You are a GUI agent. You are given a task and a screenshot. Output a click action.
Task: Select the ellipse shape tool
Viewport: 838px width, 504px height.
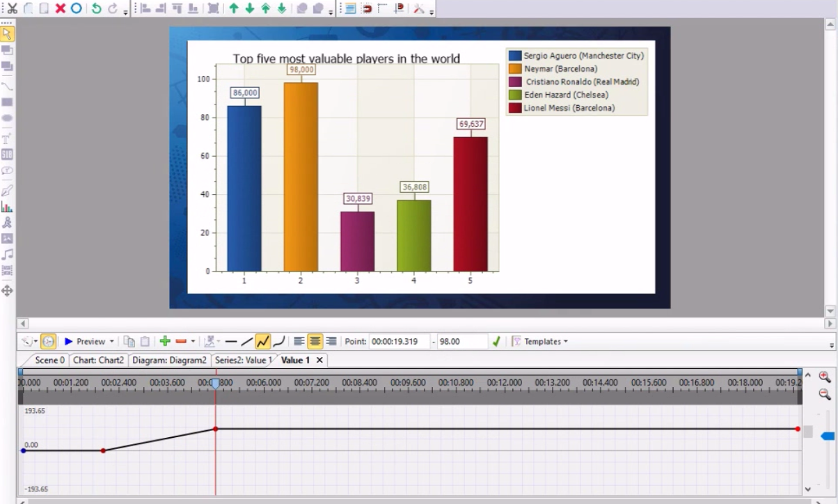(7, 118)
